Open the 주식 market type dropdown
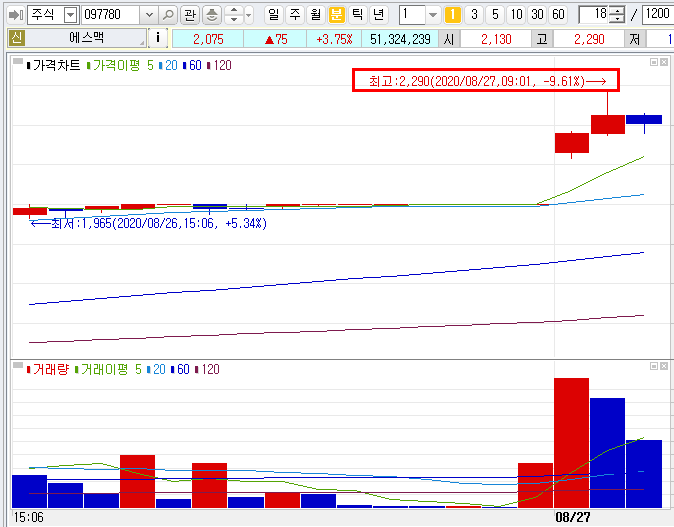 click(70, 15)
